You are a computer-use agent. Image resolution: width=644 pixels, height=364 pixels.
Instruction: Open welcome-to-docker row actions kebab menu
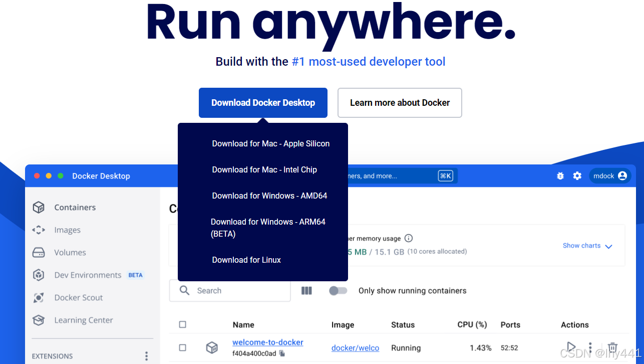pos(590,347)
